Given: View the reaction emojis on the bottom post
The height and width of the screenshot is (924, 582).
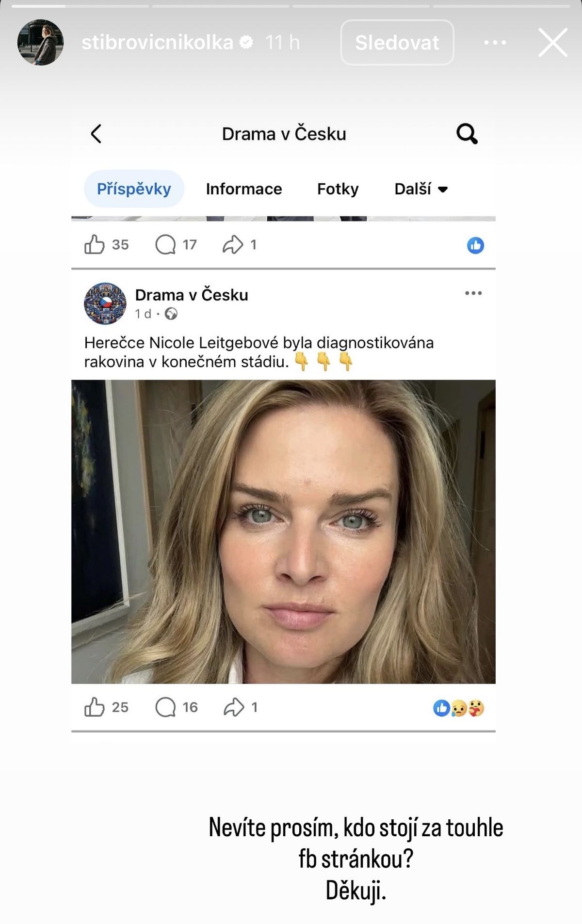Looking at the screenshot, I should pos(458,708).
